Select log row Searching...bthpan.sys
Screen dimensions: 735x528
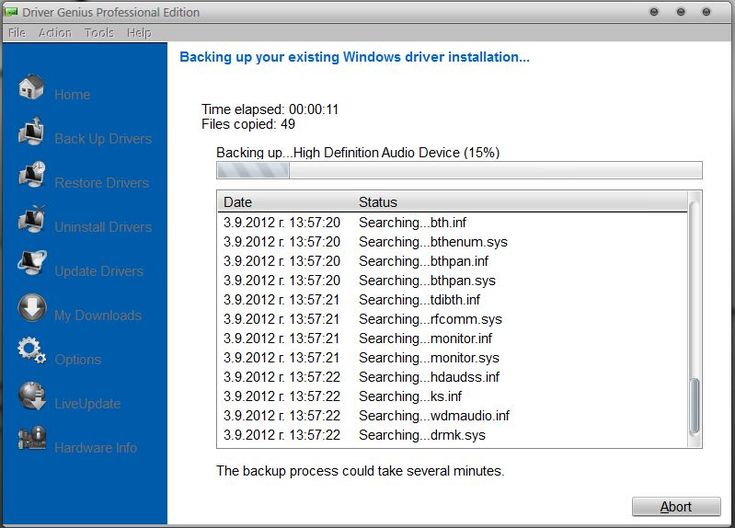pos(452,280)
